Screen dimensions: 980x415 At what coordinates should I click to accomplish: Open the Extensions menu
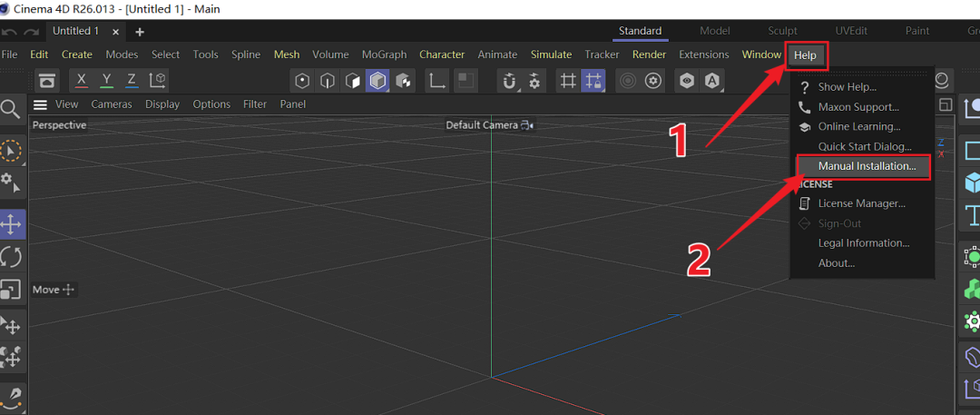coord(704,54)
